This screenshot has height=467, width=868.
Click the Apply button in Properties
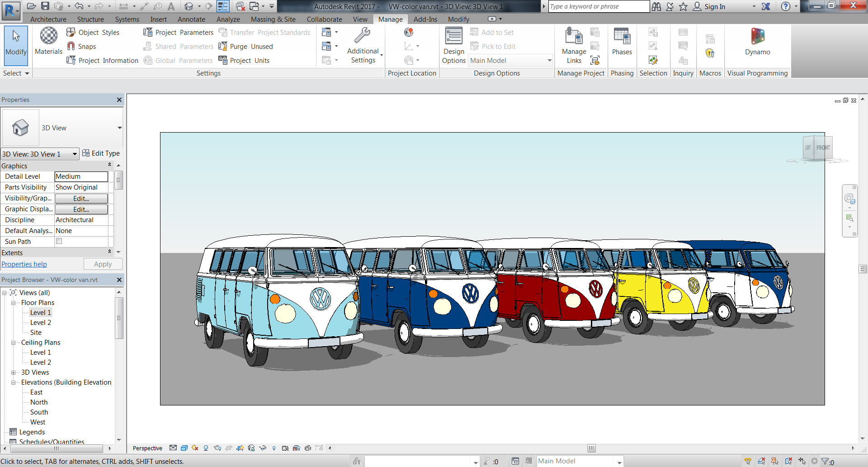pos(103,264)
